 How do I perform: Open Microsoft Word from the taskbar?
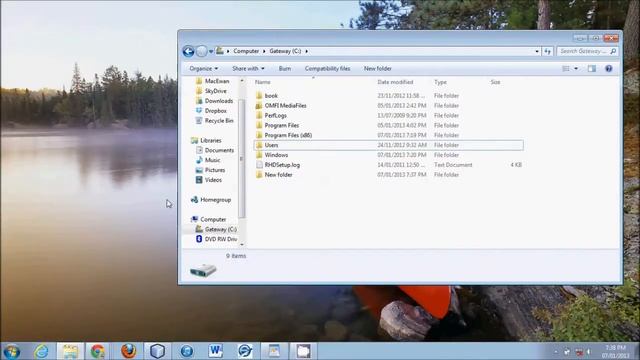tap(215, 351)
